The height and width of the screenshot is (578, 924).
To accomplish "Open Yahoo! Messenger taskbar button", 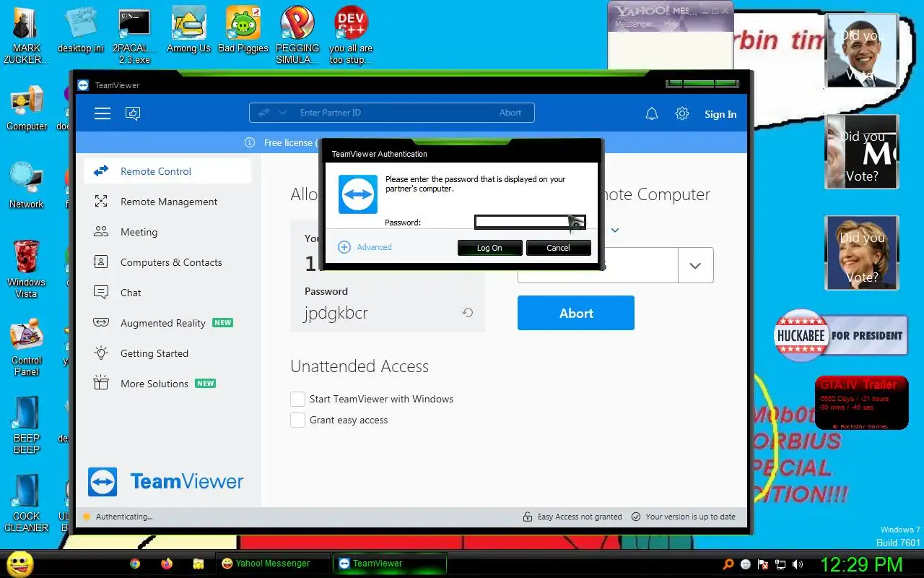I will tap(273, 564).
